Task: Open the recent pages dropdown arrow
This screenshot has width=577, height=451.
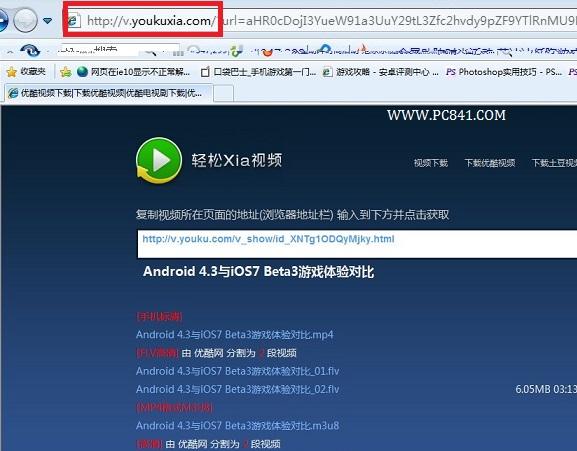Action: (x=47, y=21)
